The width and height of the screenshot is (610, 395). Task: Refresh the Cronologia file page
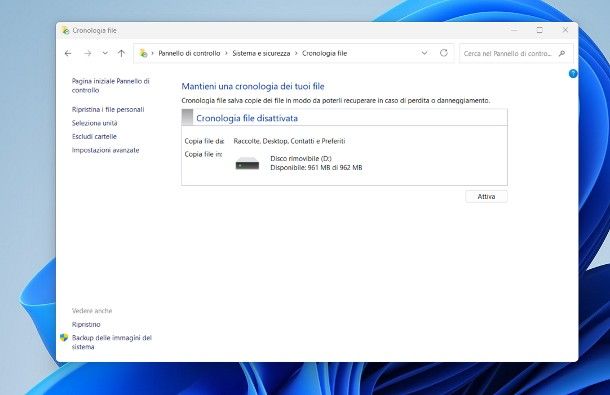click(x=443, y=53)
